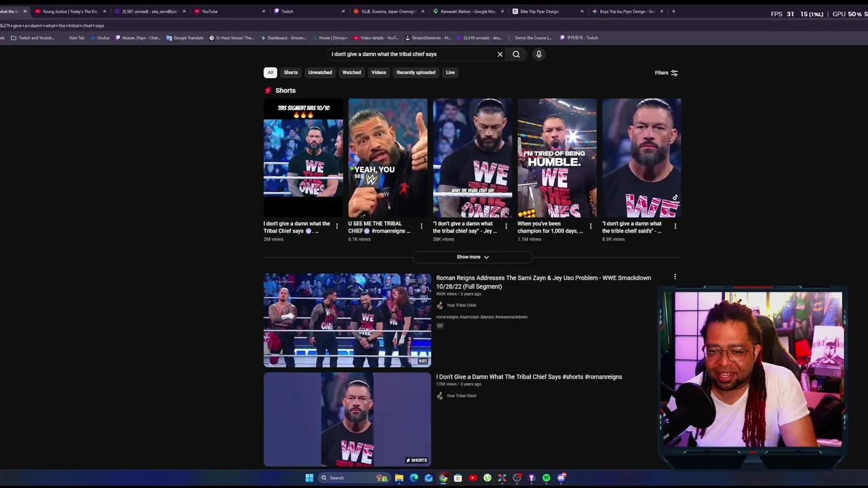868x488 pixels.
Task: Select the Watched filter chip
Action: pos(351,73)
